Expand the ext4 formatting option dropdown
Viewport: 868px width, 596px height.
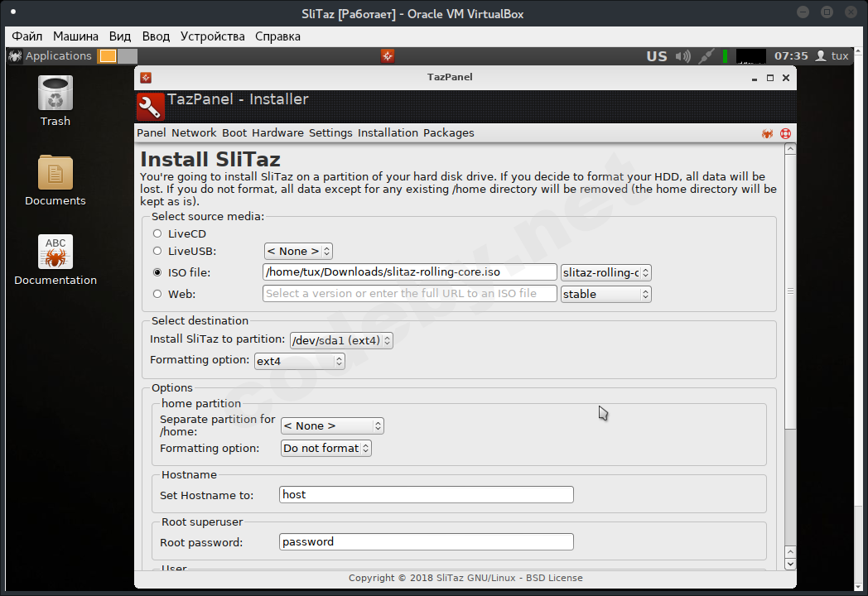299,361
